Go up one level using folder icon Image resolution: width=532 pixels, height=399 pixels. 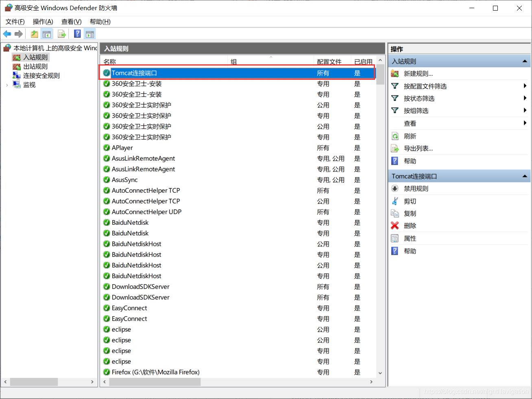pyautogui.click(x=35, y=34)
